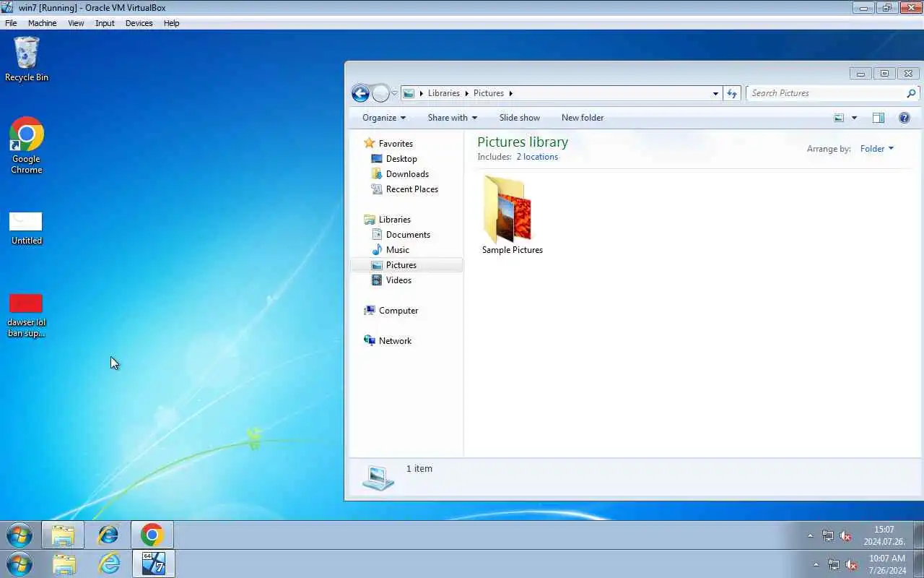Open VirtualBox File menu
924x578 pixels.
(x=11, y=23)
